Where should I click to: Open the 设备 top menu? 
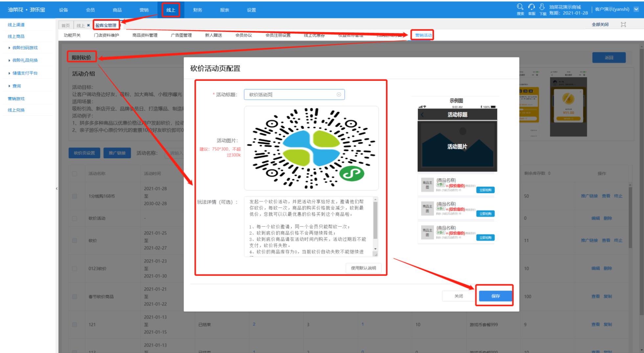coord(63,10)
